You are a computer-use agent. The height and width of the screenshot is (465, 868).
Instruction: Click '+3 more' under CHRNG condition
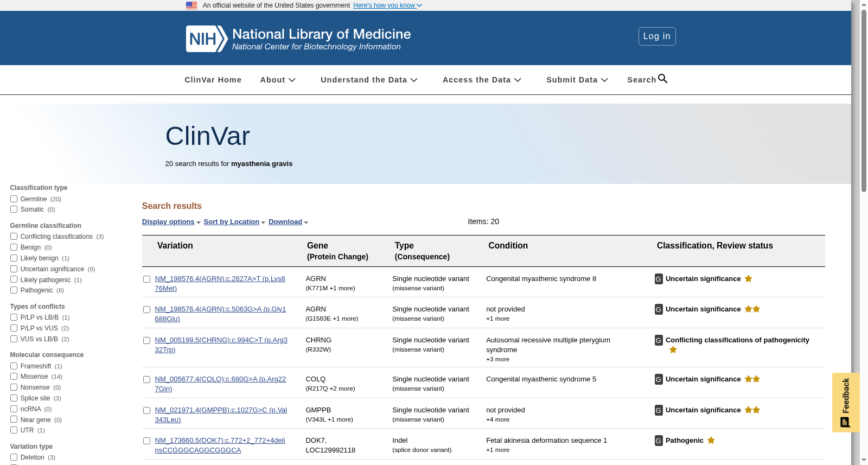497,359
